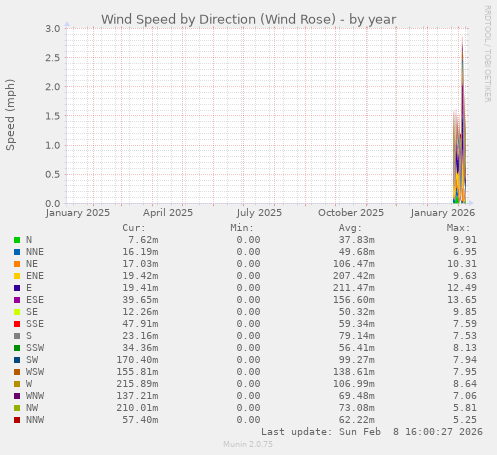Click the October 2025 x-axis label
This screenshot has height=455, width=497.
click(351, 213)
